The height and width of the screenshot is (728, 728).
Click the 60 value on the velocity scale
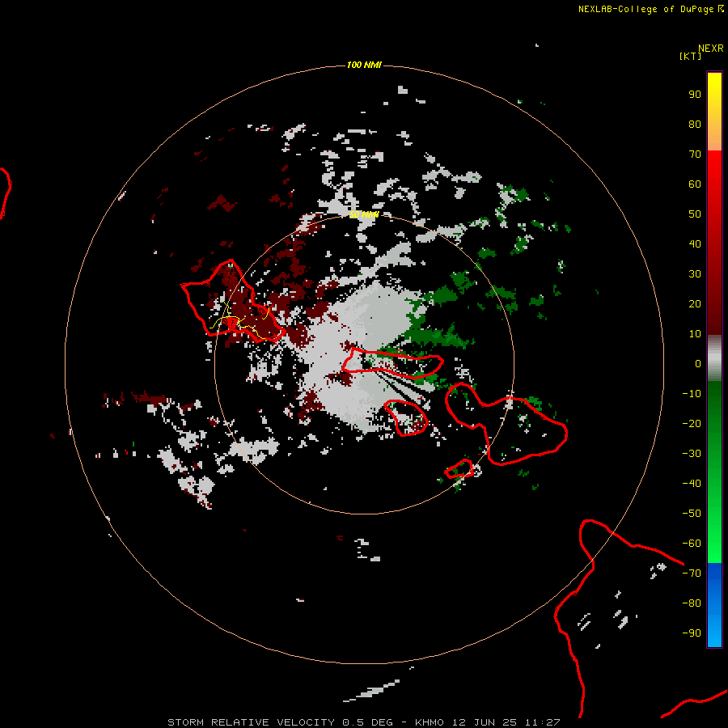[x=695, y=184]
